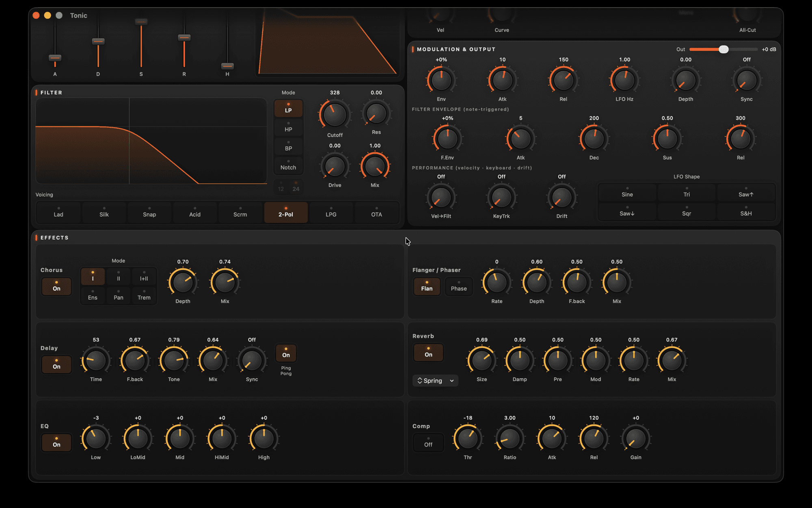Click the LFO Depth knob
Screen dimensions: 812x508
point(686,80)
